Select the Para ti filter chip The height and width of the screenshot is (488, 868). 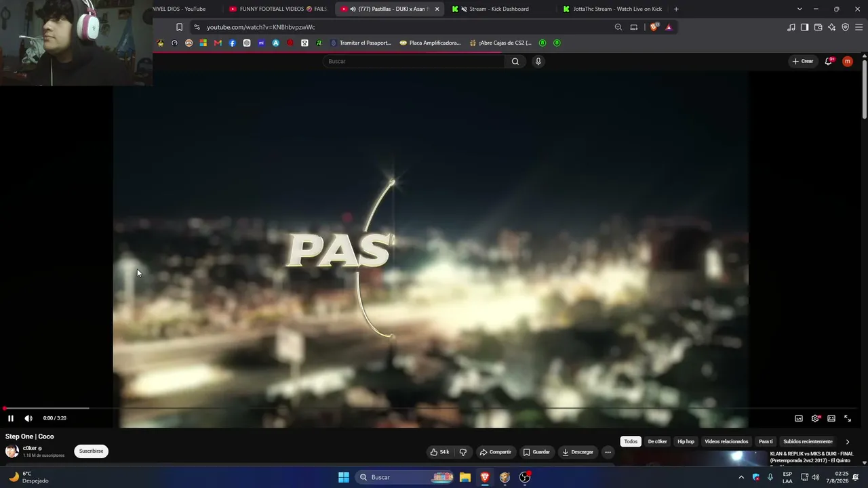point(766,441)
